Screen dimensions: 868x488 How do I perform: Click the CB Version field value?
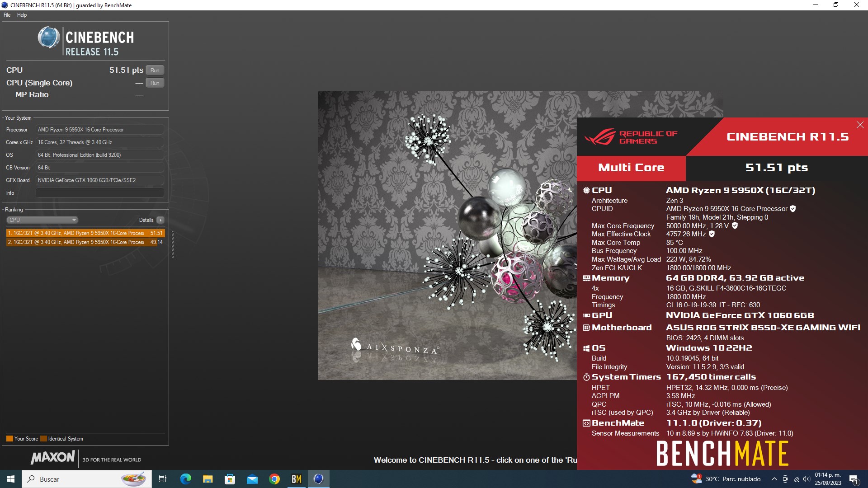[100, 168]
